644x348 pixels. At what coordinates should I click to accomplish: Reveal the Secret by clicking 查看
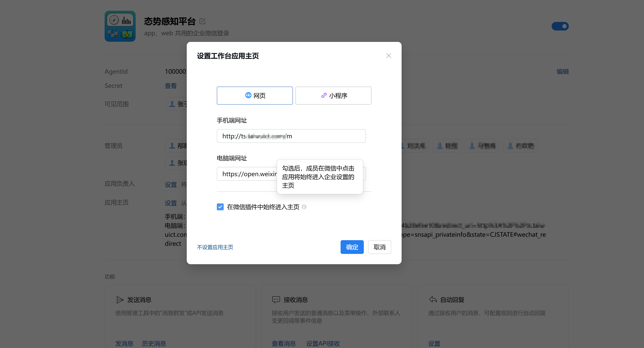click(170, 85)
